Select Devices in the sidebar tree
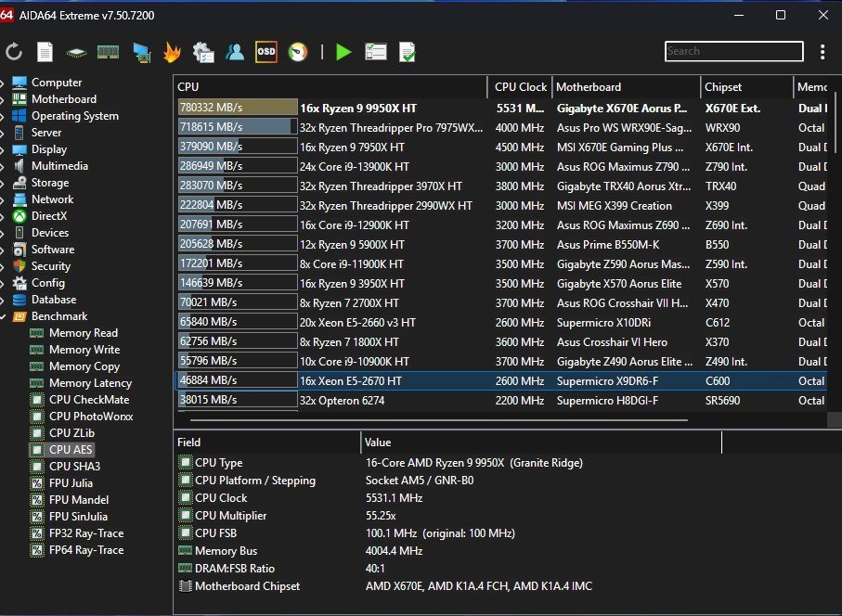This screenshot has width=842, height=616. [50, 232]
